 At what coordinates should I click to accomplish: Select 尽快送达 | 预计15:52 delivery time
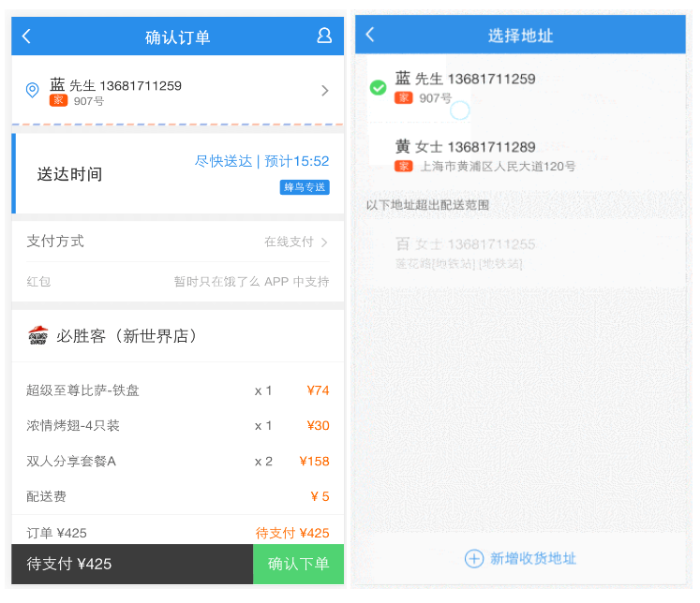click(261, 161)
